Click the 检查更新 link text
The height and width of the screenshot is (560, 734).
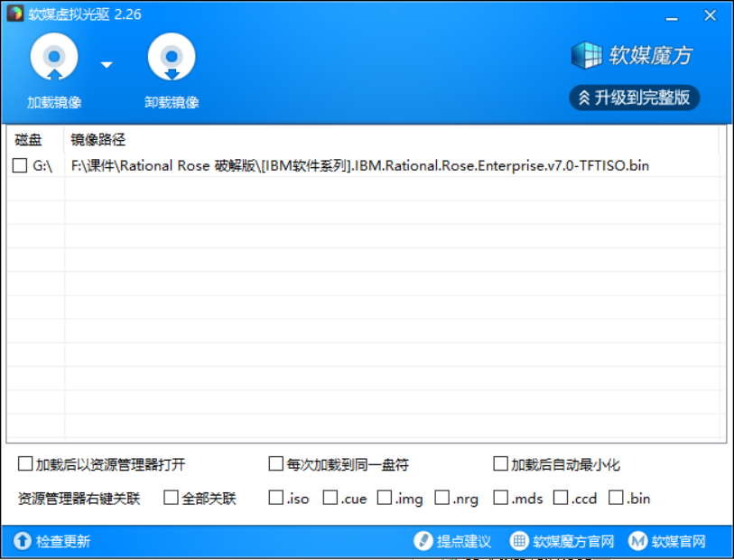pos(63,541)
